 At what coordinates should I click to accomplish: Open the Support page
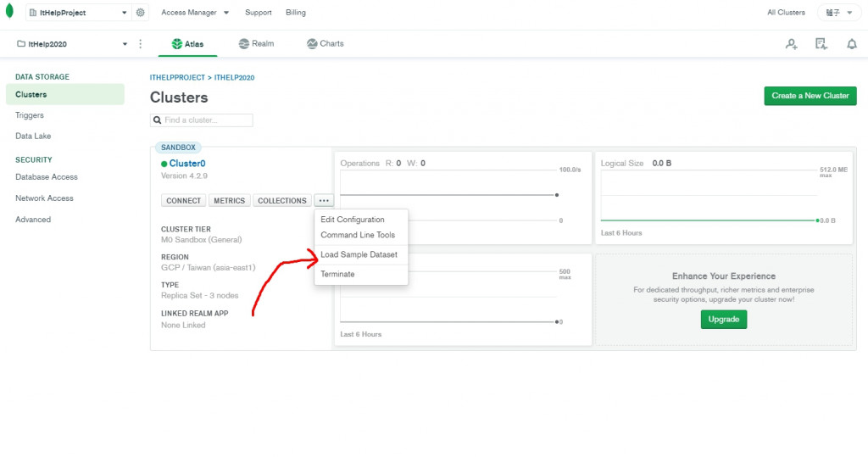click(x=258, y=12)
